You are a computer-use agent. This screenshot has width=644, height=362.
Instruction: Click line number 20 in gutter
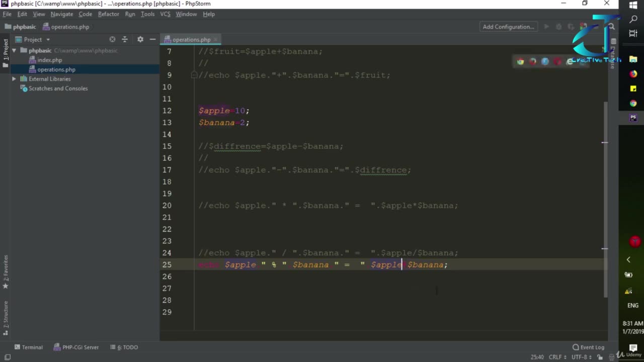pyautogui.click(x=167, y=205)
